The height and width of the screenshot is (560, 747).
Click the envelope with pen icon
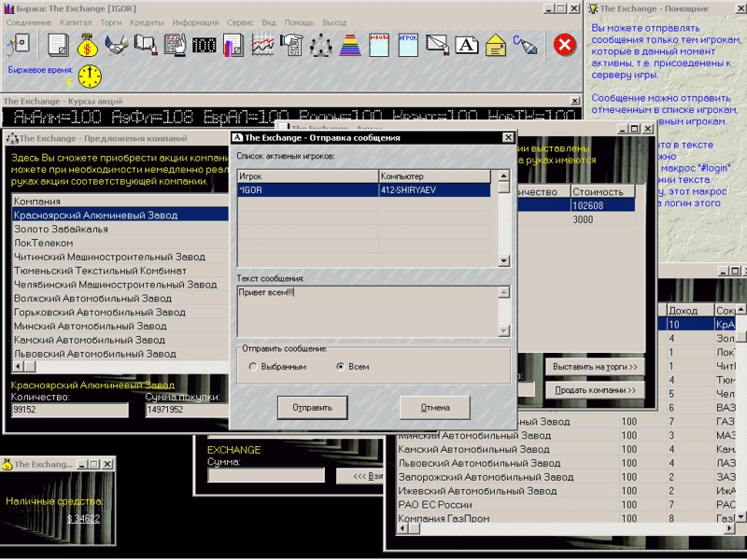point(437,45)
